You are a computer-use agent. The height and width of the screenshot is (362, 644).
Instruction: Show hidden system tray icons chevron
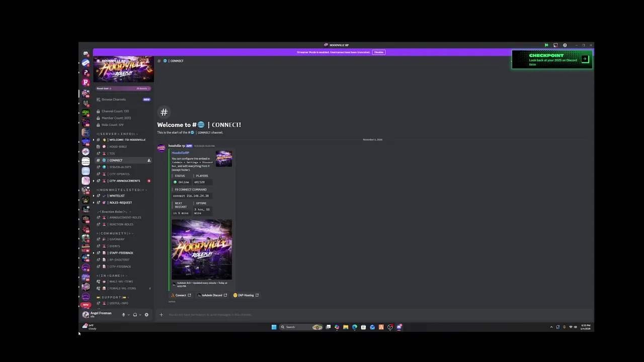tap(551, 327)
